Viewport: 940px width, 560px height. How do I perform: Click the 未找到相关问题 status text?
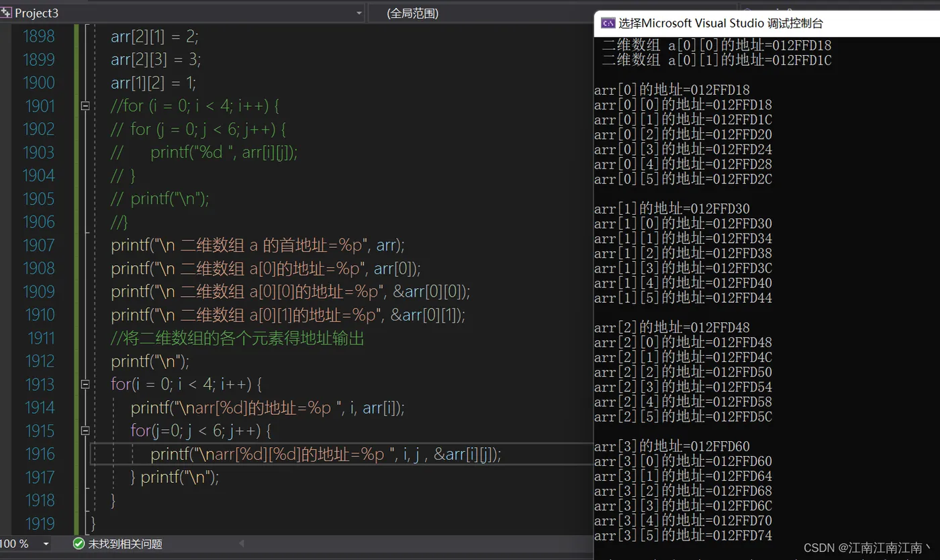[126, 544]
